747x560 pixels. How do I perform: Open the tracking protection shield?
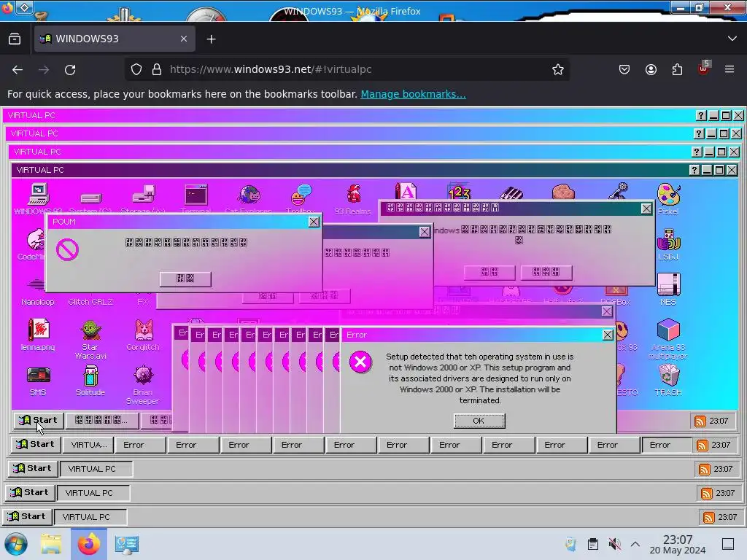click(x=136, y=69)
